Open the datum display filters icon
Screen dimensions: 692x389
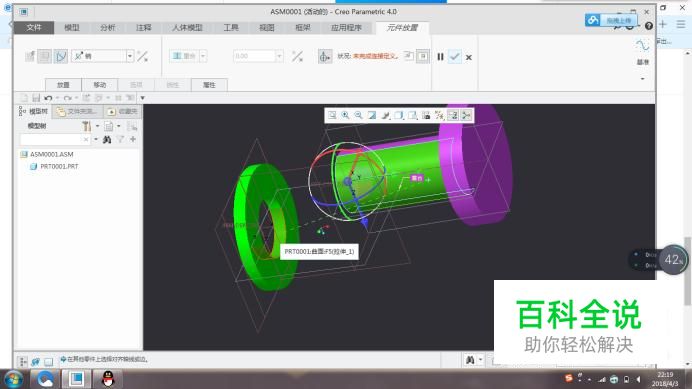coord(440,115)
